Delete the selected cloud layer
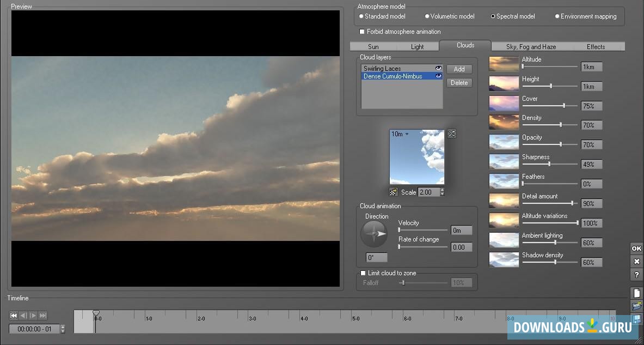Image resolution: width=644 pixels, height=345 pixels. click(459, 83)
